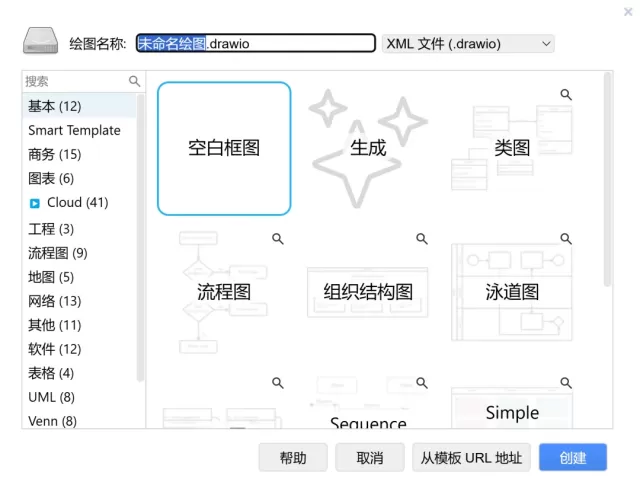Screen dimensions: 640x485
Task: Expand the Cloud (41) category arrow
Action: coord(35,203)
